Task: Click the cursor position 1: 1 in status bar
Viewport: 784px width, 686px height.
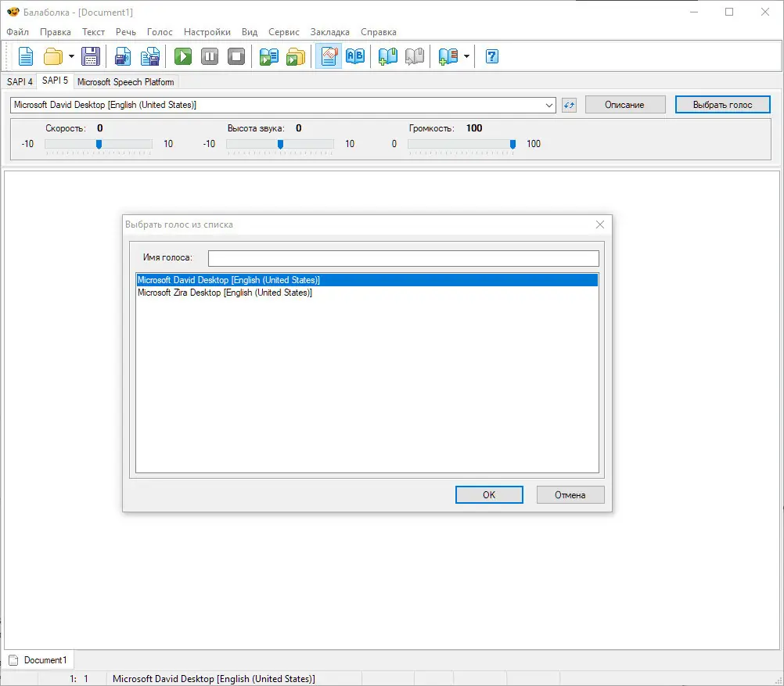Action: tap(79, 678)
